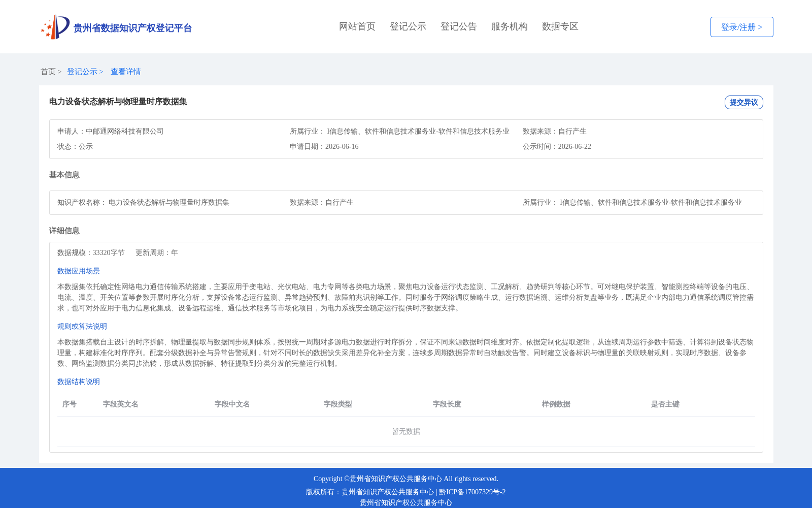The width and height of the screenshot is (812, 508).
Task: Click 查看详情 breadcrumb link
Action: tap(126, 72)
